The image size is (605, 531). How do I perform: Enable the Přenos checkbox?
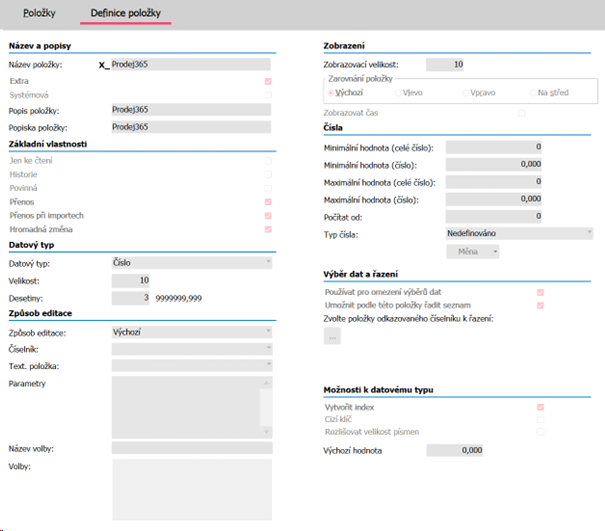coord(266,201)
